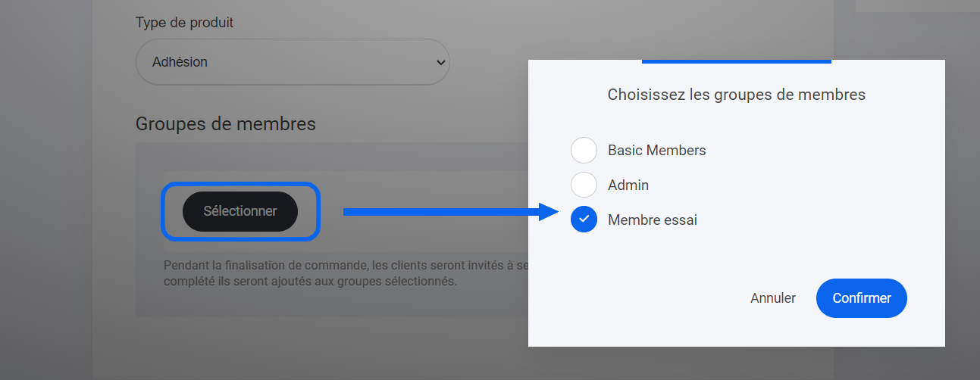Screen dimensions: 980x380
Task: Click the blue bar atop the dialog
Action: [736, 61]
